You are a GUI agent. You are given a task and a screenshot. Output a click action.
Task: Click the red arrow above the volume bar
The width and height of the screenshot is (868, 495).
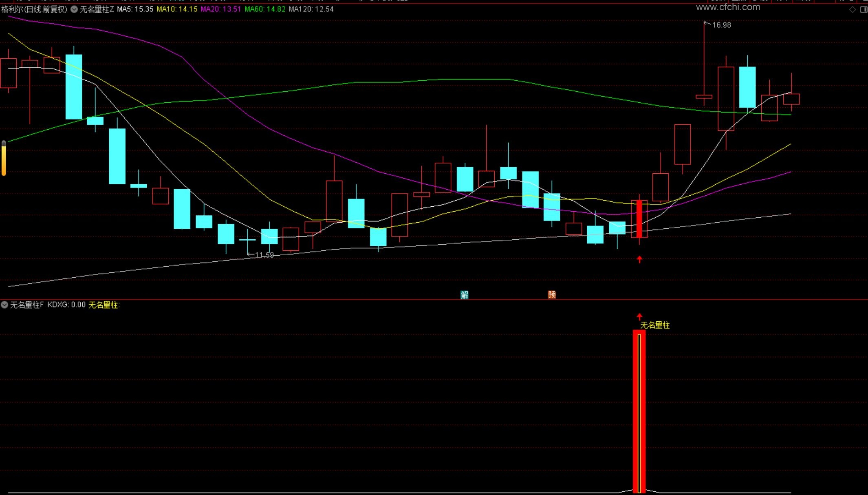tap(639, 316)
